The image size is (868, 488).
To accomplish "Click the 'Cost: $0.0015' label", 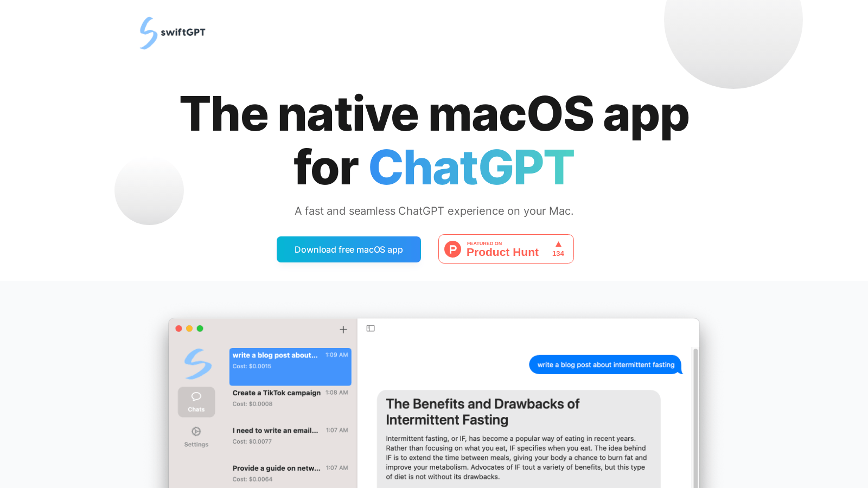I will coord(252,367).
